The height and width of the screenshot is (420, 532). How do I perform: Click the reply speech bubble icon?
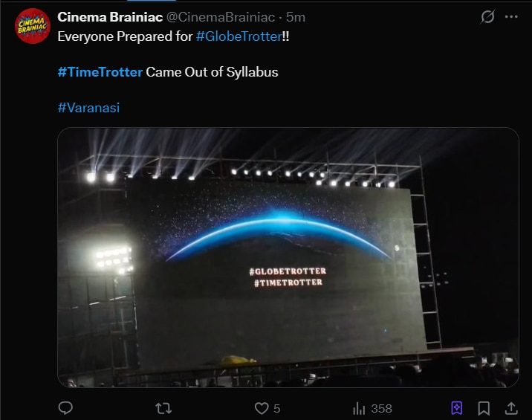65,408
